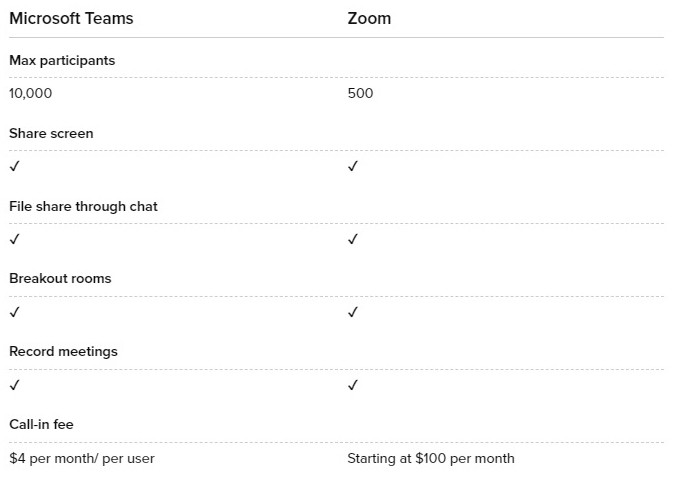Select the Record meetings row label

pos(63,351)
